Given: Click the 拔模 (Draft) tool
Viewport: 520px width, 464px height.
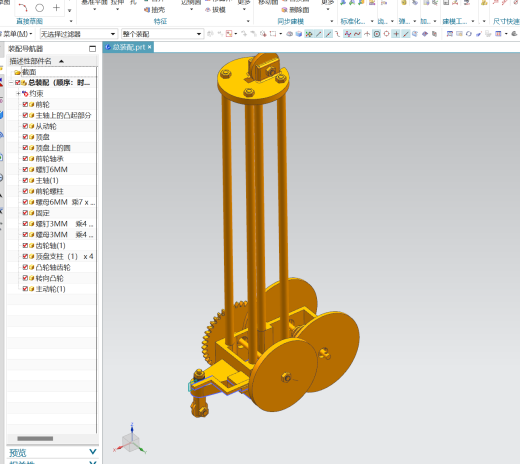Looking at the screenshot, I should 215,10.
